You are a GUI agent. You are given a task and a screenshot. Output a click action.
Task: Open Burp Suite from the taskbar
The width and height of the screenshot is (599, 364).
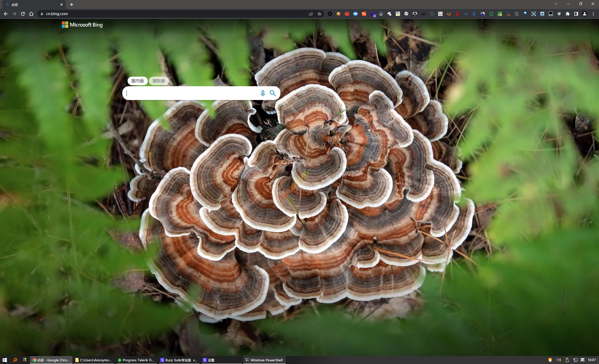179,360
